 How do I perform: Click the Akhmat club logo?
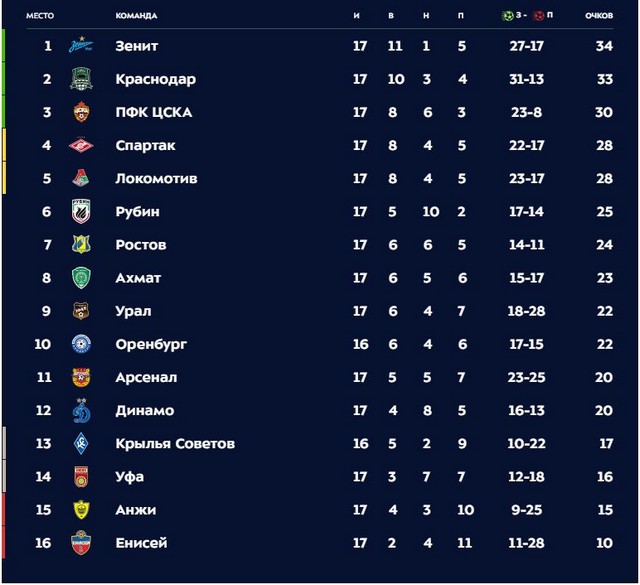tap(81, 277)
